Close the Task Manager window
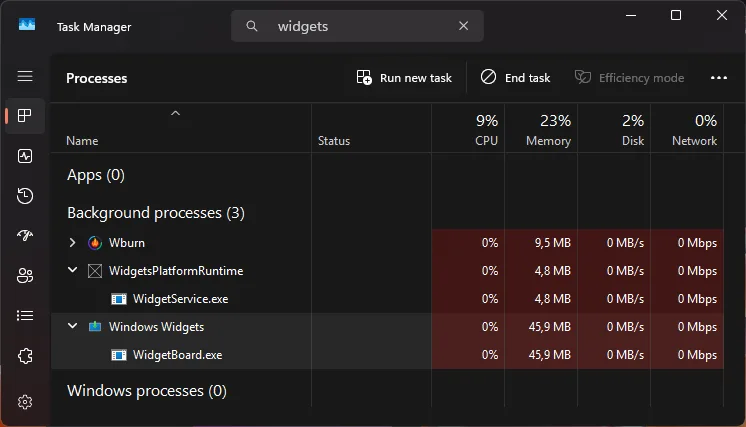 pyautogui.click(x=722, y=15)
